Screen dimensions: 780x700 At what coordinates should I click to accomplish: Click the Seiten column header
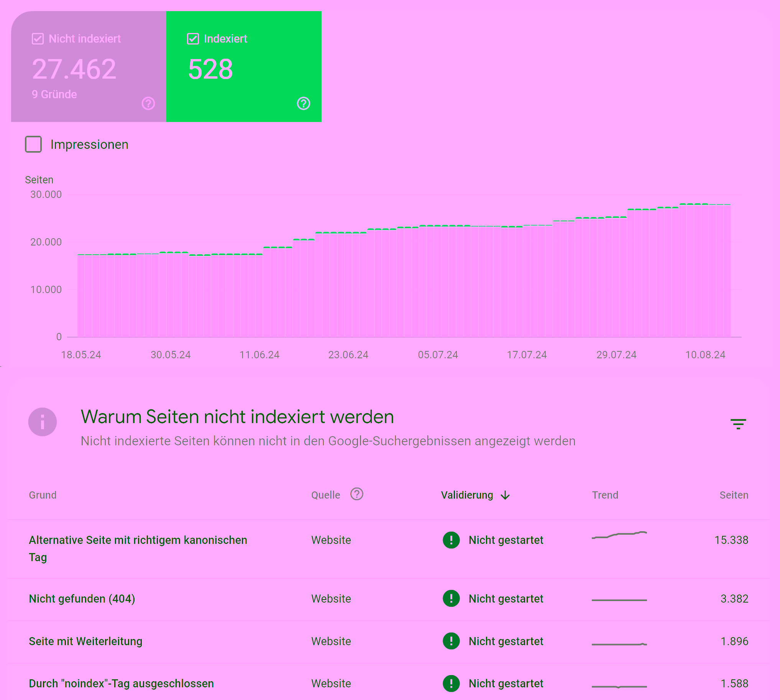pyautogui.click(x=734, y=495)
